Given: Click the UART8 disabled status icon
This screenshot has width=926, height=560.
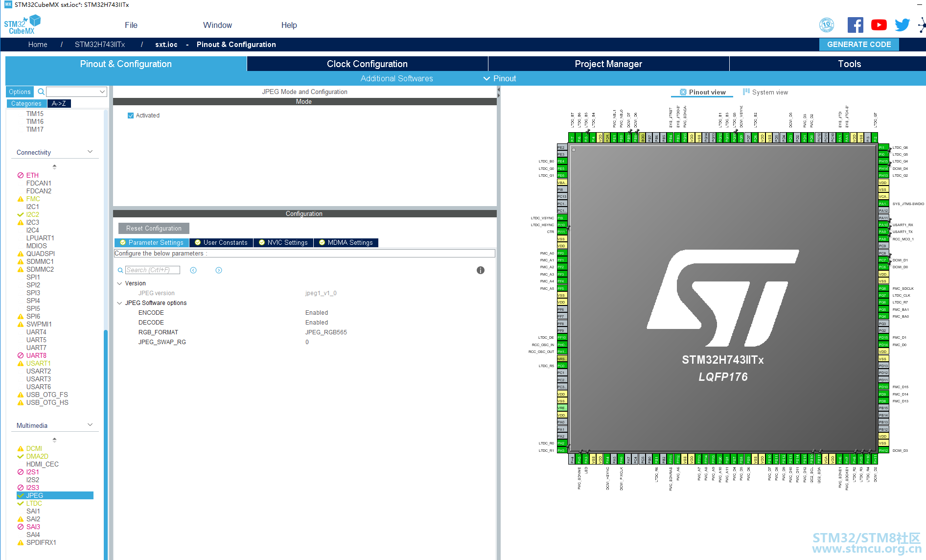Looking at the screenshot, I should click(21, 355).
